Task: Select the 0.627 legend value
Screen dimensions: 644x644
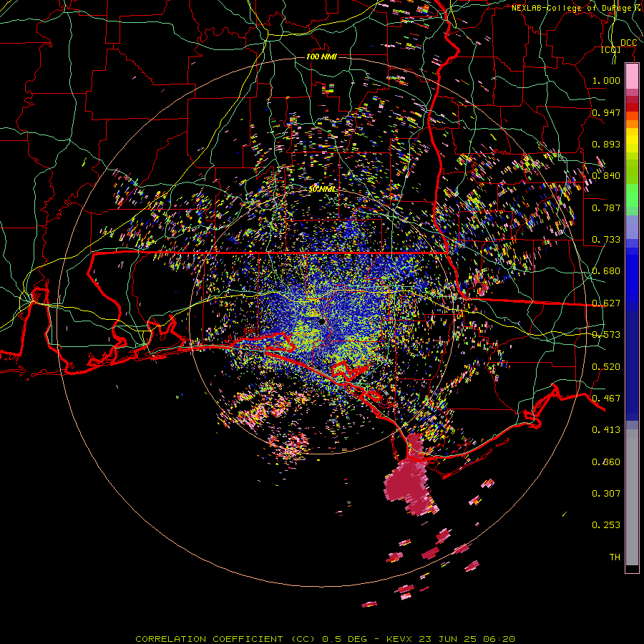Action: pos(606,303)
